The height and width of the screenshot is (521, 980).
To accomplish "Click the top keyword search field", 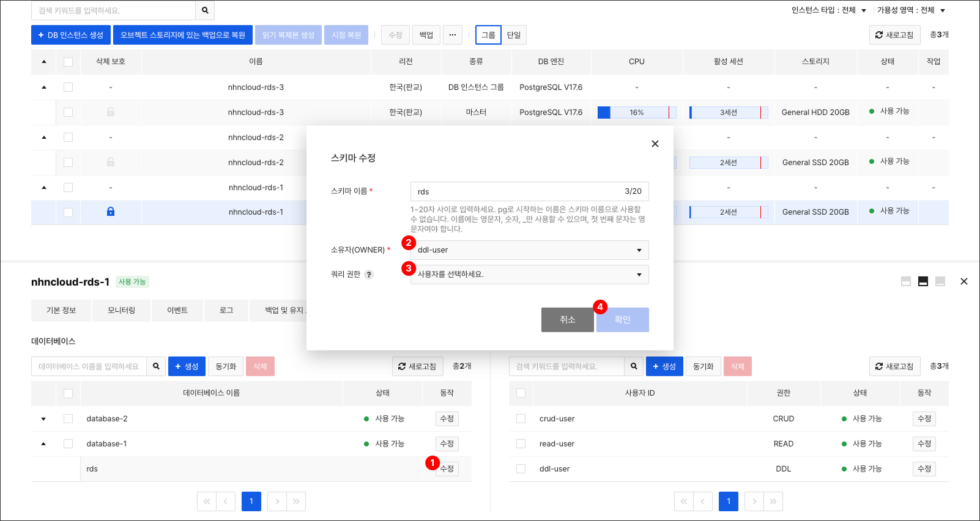I will [113, 10].
